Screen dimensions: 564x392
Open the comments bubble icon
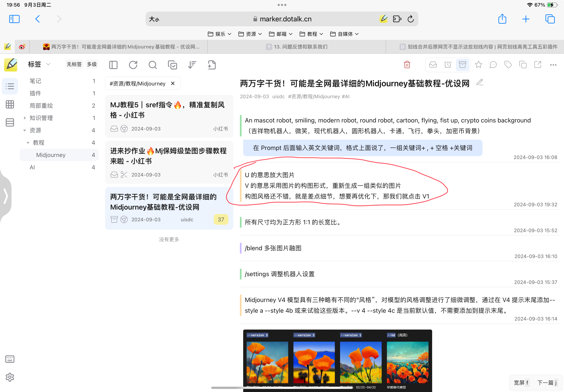493,65
